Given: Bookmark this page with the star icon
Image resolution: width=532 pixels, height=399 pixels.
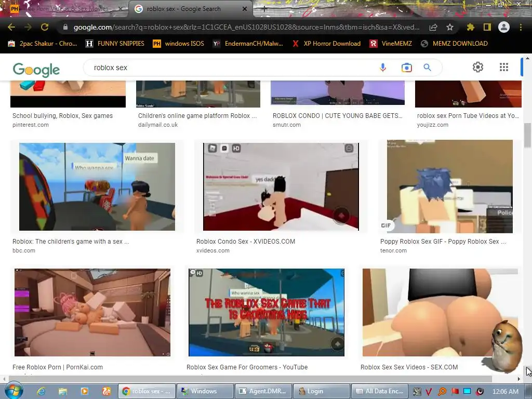Looking at the screenshot, I should [450, 27].
